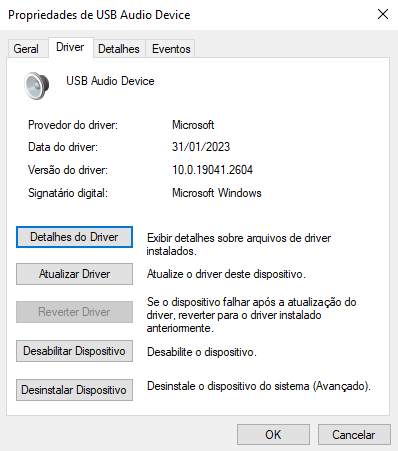Click the greyed-out Reverter Driver button
This screenshot has height=451, width=398.
click(x=74, y=312)
